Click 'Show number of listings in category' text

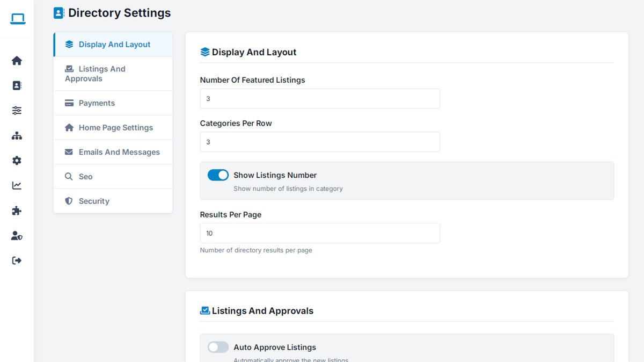(288, 189)
